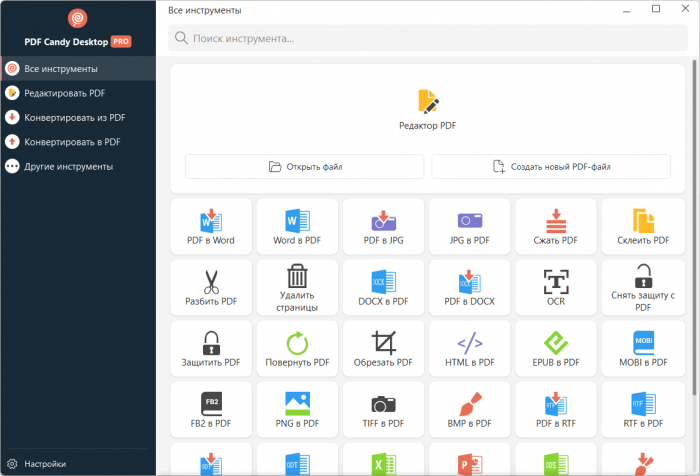The width and height of the screenshot is (700, 476).
Task: Open the BMP в PDF brush tool
Action: (x=470, y=410)
